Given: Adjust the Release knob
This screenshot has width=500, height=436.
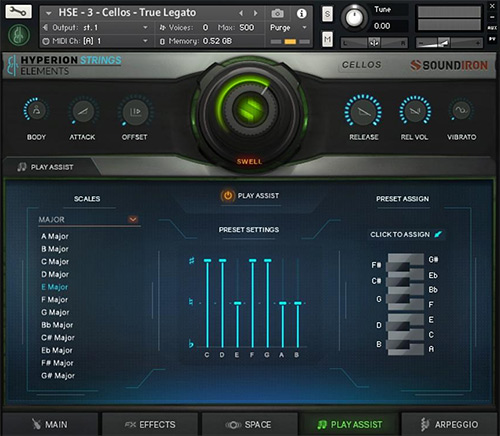Looking at the screenshot, I should point(363,112).
